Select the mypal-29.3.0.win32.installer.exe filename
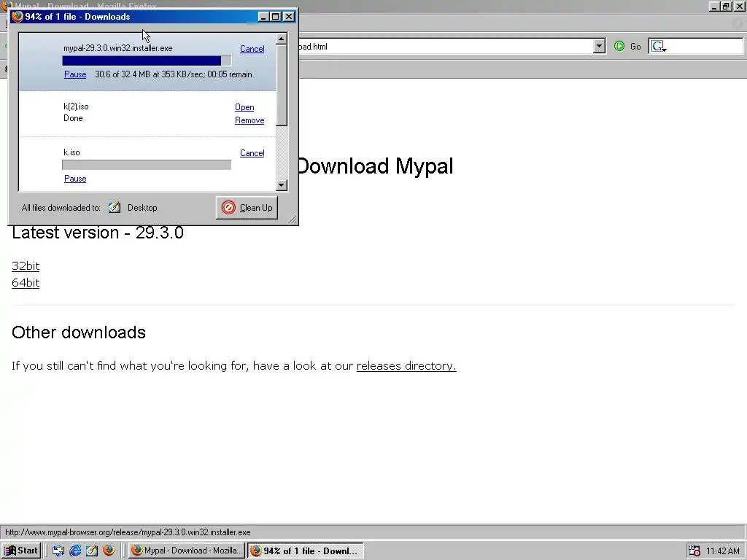Viewport: 747px width, 560px height. (118, 48)
